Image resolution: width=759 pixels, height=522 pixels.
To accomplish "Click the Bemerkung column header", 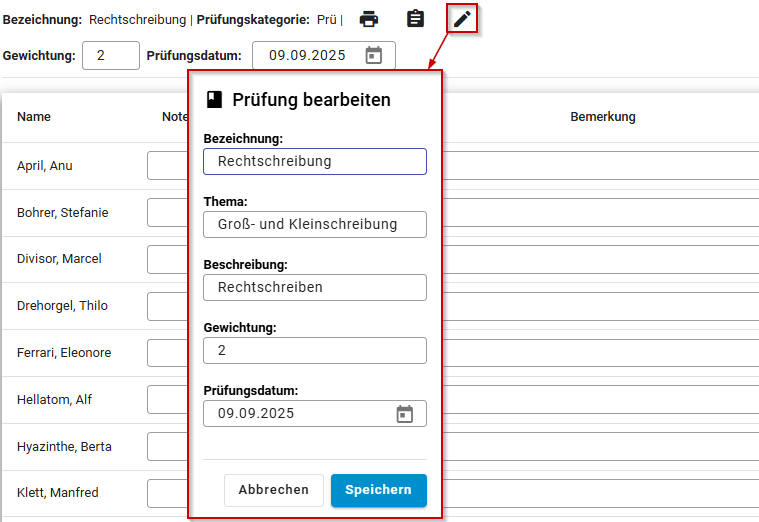I will [603, 117].
